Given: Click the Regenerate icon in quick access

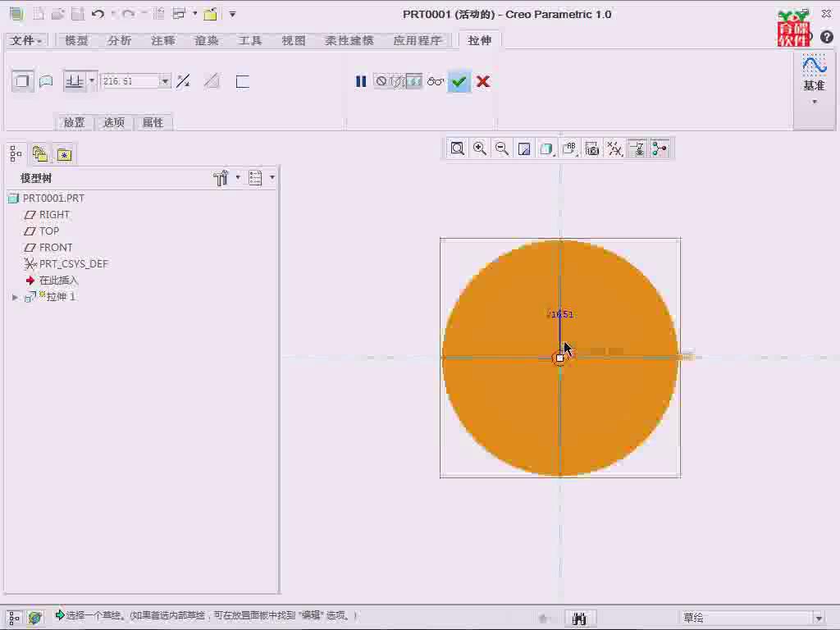Looking at the screenshot, I should (x=158, y=15).
